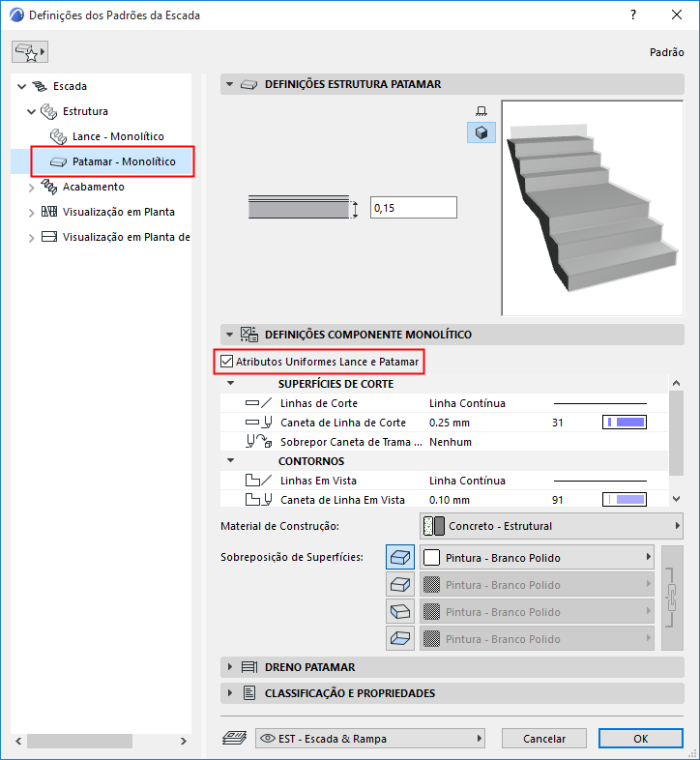This screenshot has width=700, height=760.
Task: Open the EST - Escada & Rampa layer dropdown
Action: 370,738
